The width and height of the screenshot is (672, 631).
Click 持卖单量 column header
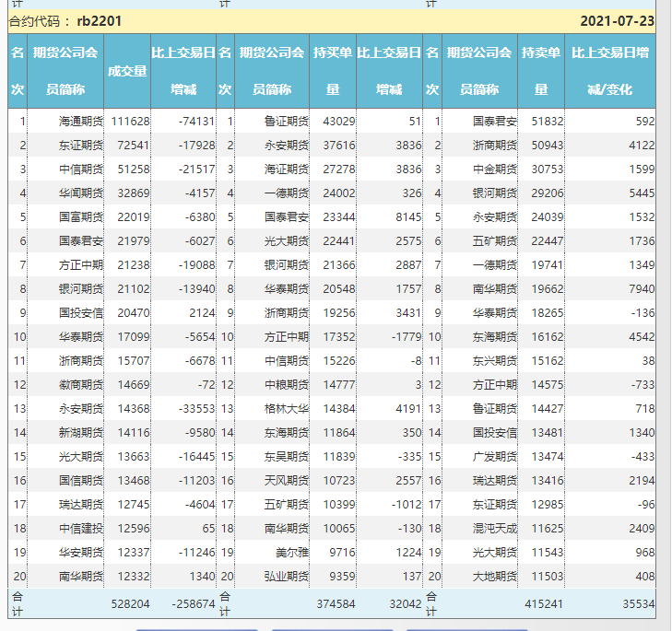(541, 71)
